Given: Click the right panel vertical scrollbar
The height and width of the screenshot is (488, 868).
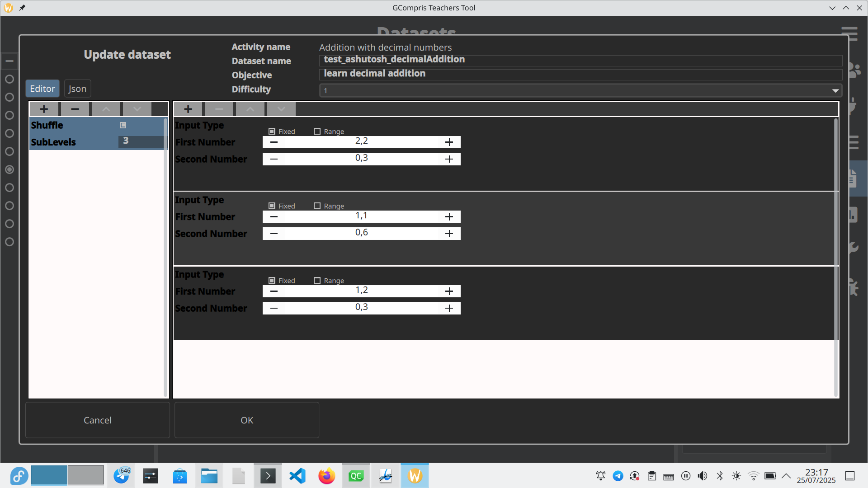Looking at the screenshot, I should click(x=836, y=257).
